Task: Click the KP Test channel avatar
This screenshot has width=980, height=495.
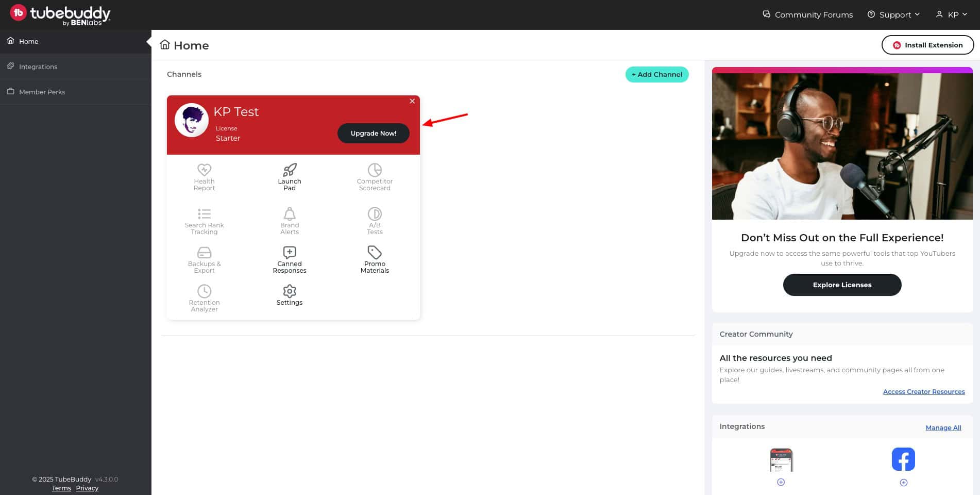Action: point(192,120)
